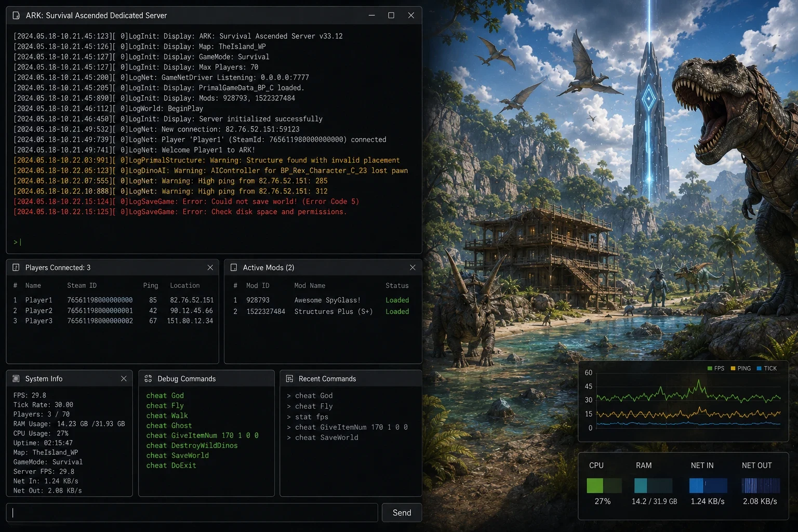Close the Active Mods panel
The image size is (798, 532).
tap(413, 268)
